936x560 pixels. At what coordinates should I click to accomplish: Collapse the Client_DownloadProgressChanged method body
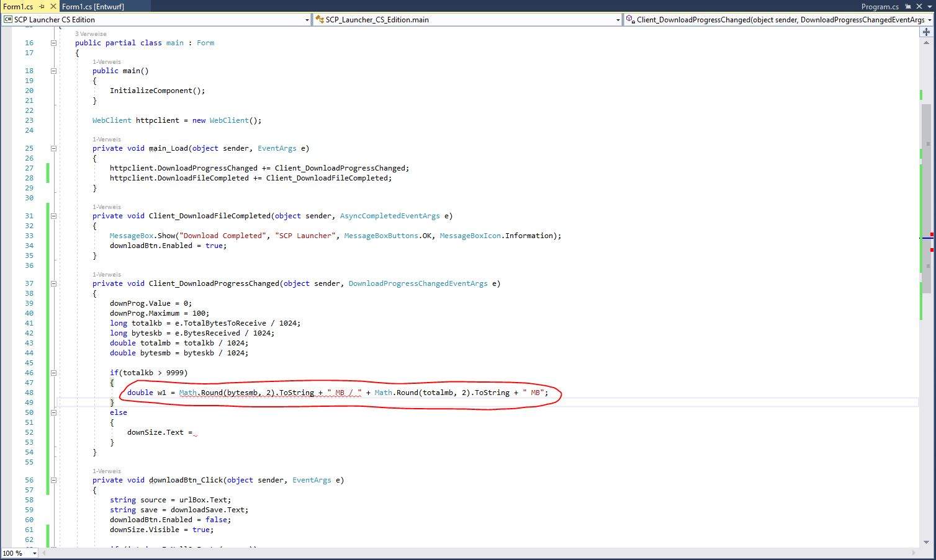(53, 283)
